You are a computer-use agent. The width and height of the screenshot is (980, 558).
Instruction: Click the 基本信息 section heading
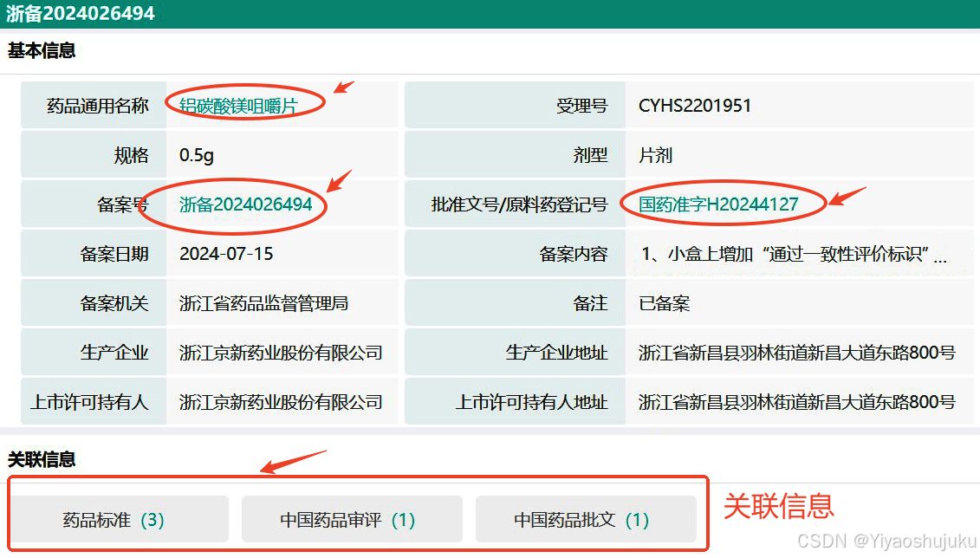pyautogui.click(x=42, y=50)
